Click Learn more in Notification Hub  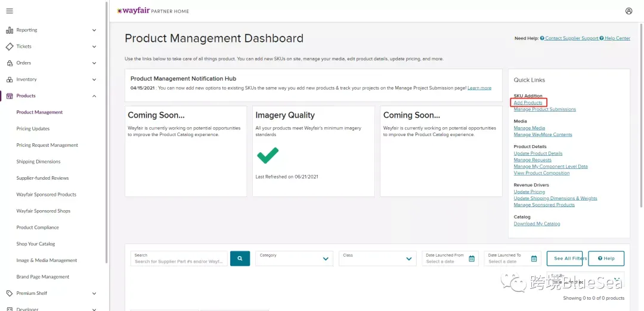(x=479, y=88)
